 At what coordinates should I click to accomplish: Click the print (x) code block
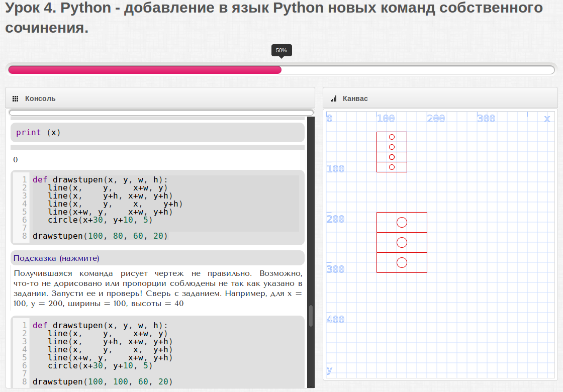[x=158, y=133]
